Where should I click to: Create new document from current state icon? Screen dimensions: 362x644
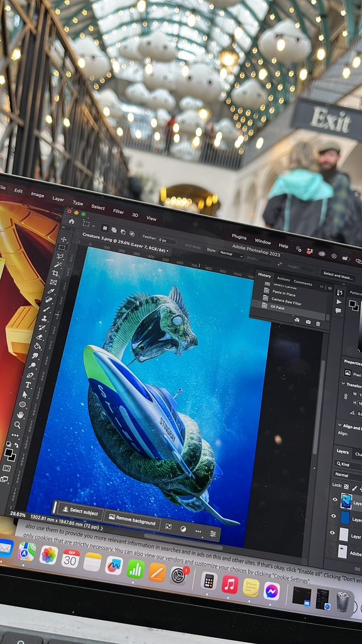297,320
